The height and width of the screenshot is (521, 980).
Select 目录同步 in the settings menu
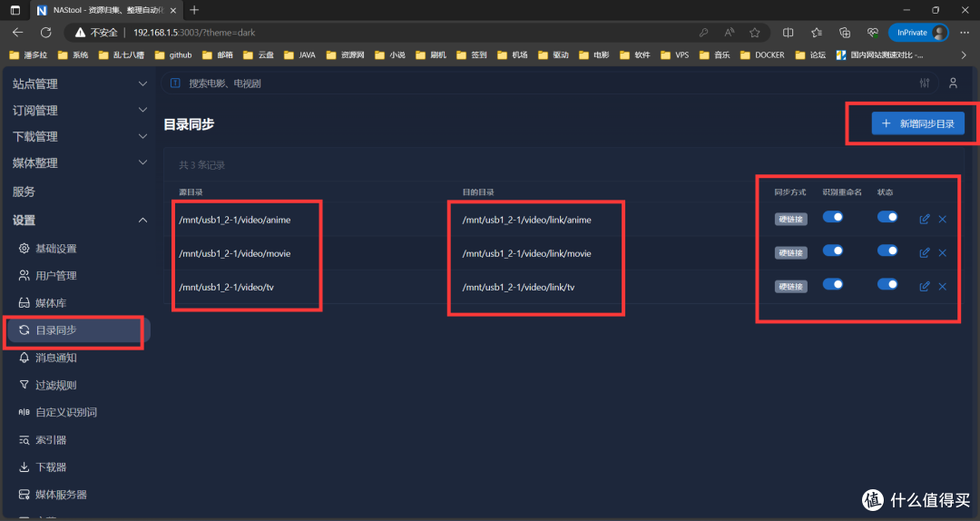click(x=79, y=330)
